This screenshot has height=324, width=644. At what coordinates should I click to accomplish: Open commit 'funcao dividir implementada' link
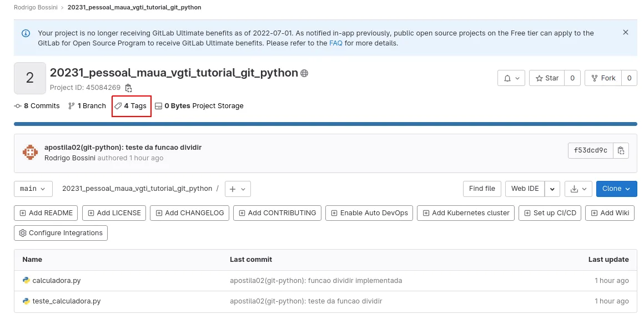click(316, 281)
